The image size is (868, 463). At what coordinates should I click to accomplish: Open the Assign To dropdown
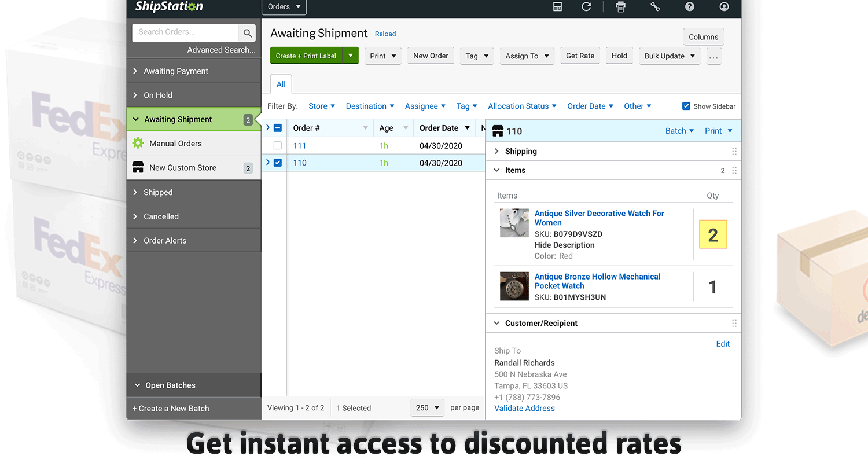coord(527,56)
